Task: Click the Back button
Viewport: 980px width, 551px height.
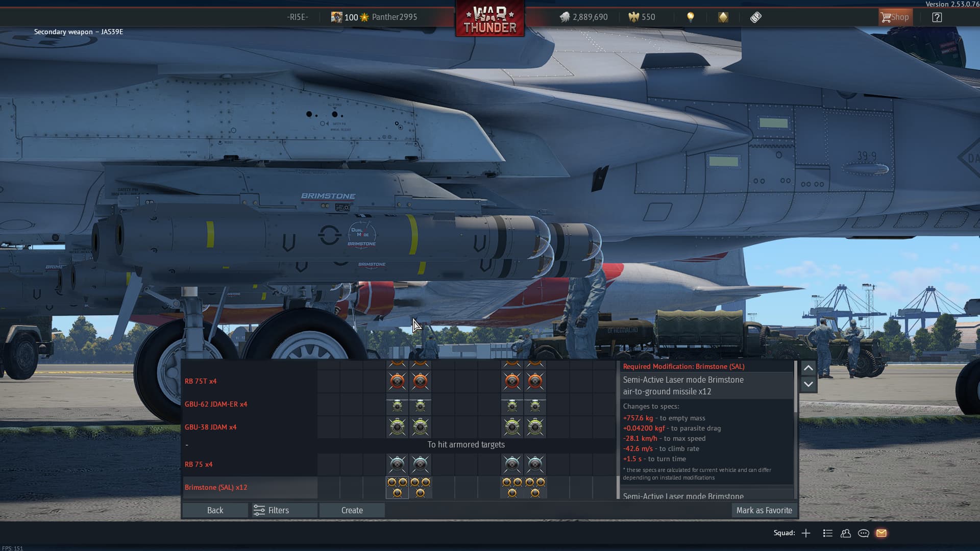Action: [215, 510]
